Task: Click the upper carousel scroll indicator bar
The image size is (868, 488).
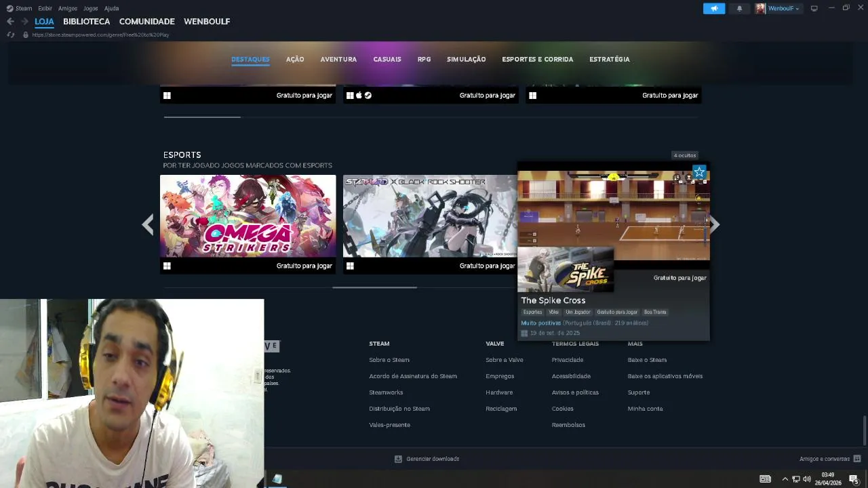Action: pos(202,117)
